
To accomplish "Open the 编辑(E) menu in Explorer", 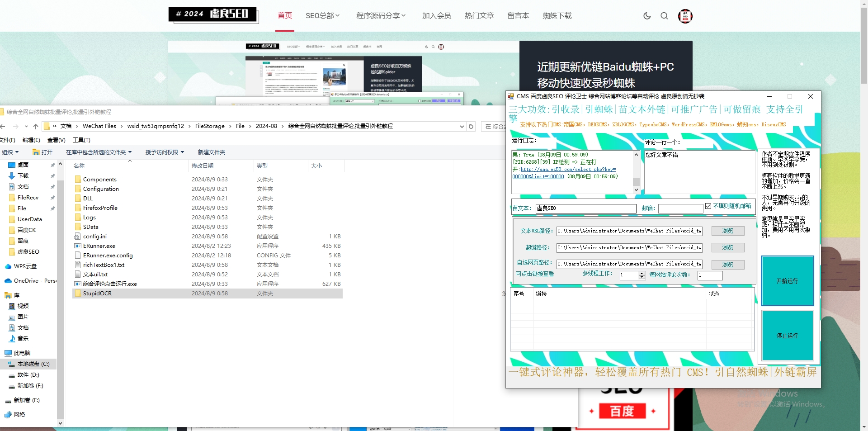I will coord(31,140).
